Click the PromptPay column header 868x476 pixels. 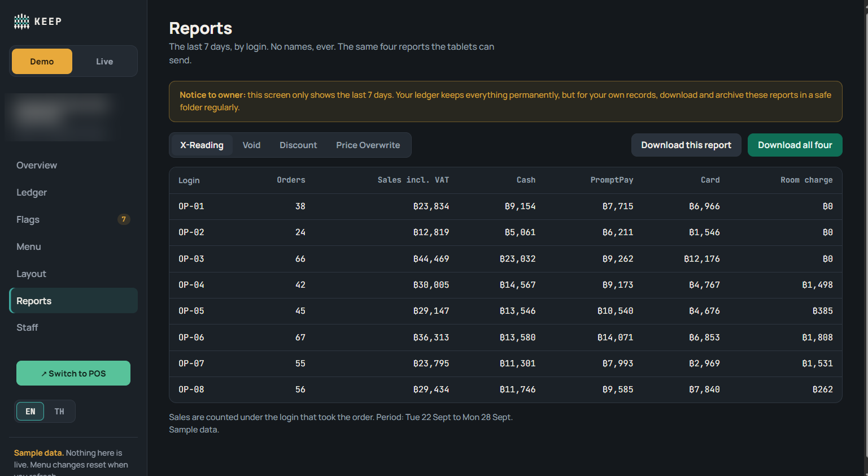click(612, 180)
